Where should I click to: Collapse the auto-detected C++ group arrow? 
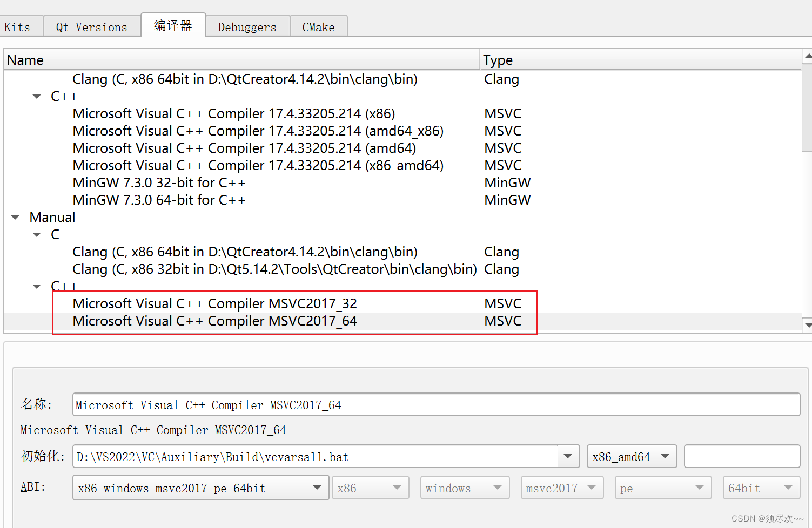tap(37, 97)
